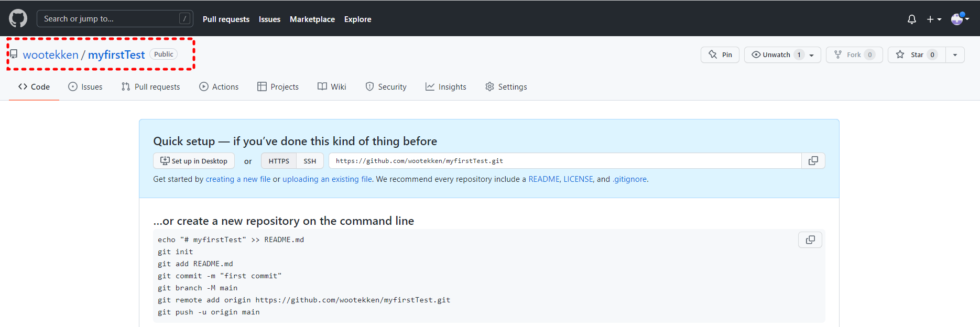Expand the plus create-new menu

pos(934,19)
